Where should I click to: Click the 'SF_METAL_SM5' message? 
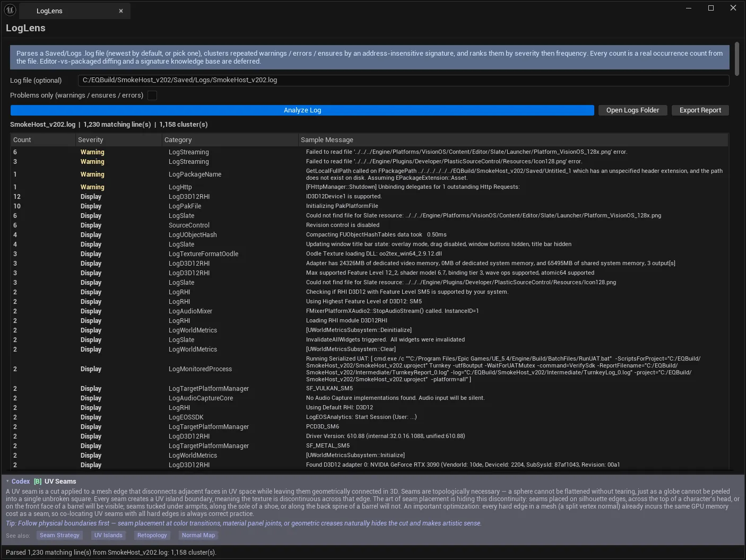(x=328, y=446)
